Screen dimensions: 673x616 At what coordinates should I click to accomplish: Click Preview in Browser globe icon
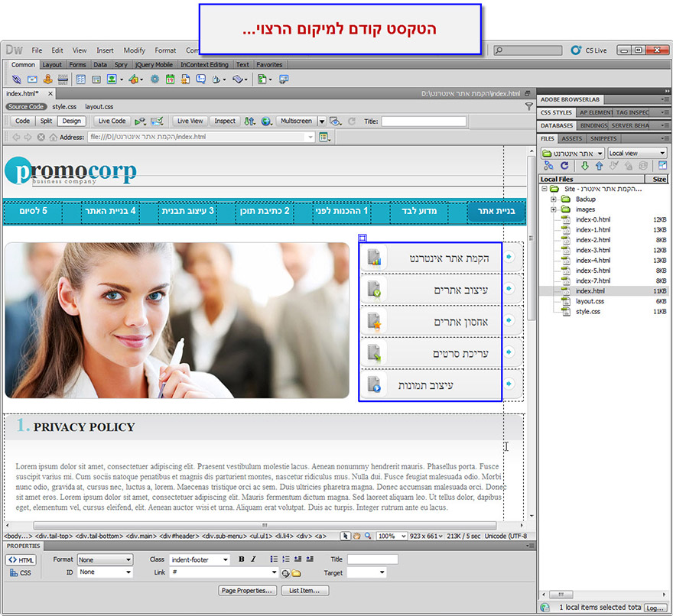[x=266, y=122]
